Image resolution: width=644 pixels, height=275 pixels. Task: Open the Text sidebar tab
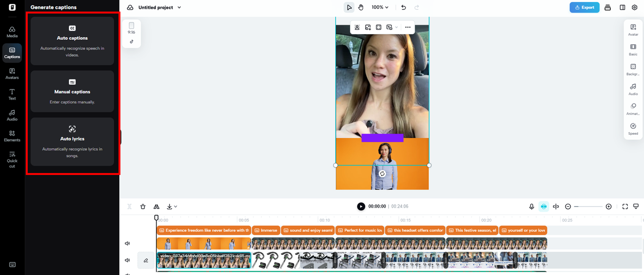coord(12,94)
